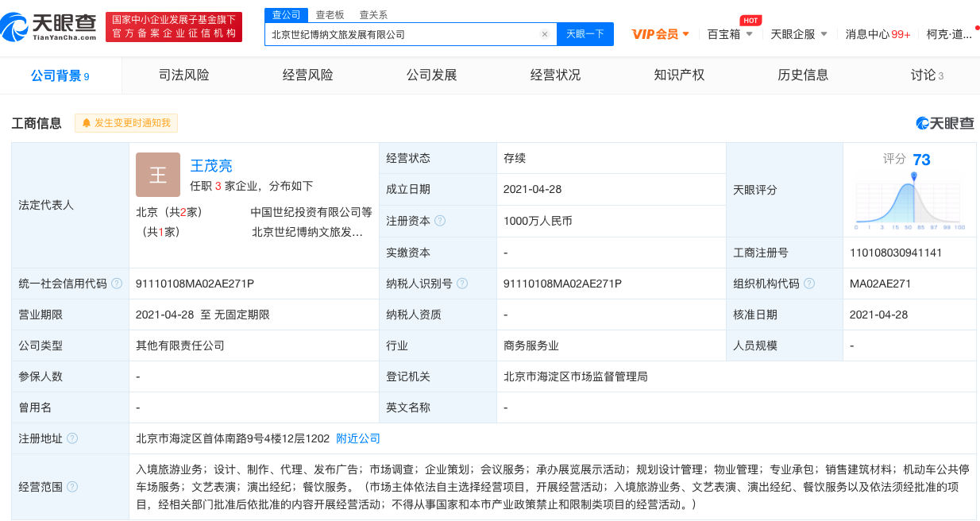This screenshot has height=521, width=980.
Task: Click the 天眼查 logo beside 工商信息
Action: coord(945,123)
